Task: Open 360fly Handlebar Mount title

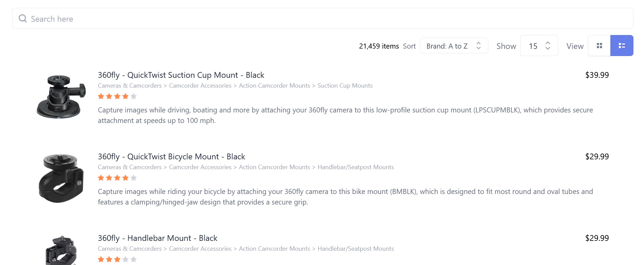Action: [157, 238]
